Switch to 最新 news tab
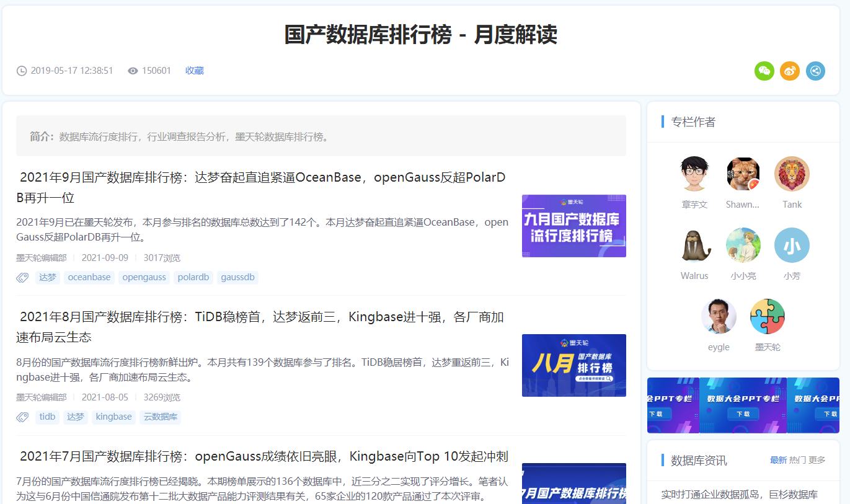The height and width of the screenshot is (504, 850). pos(778,460)
